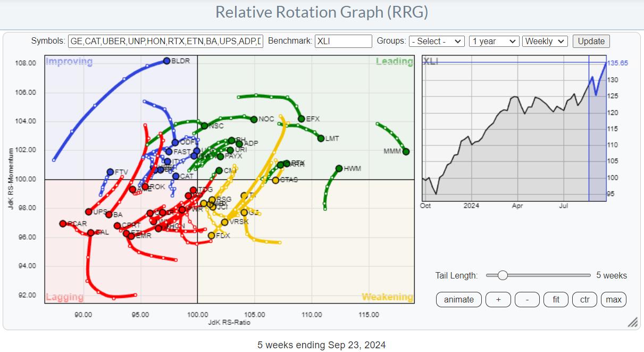Click the FAST data point
This screenshot has height=352, width=644.
(169, 152)
